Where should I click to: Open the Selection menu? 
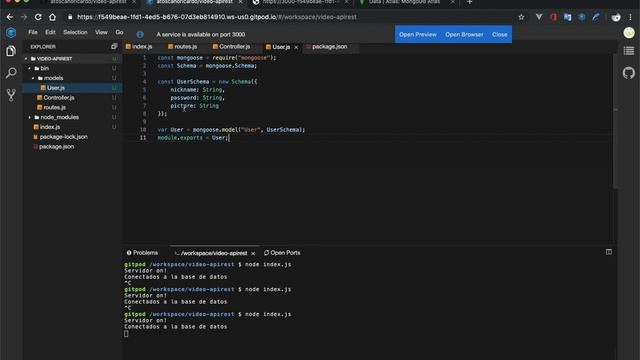(75, 32)
